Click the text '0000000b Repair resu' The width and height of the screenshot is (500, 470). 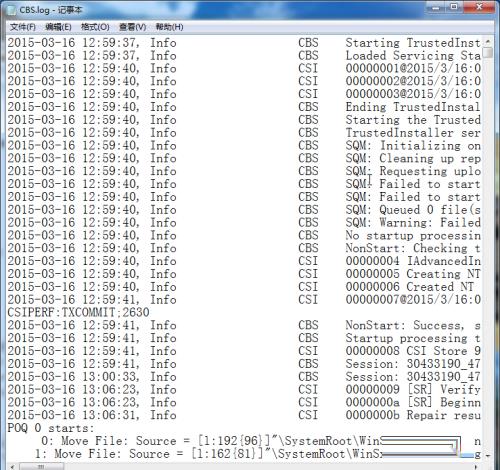pyautogui.click(x=413, y=415)
